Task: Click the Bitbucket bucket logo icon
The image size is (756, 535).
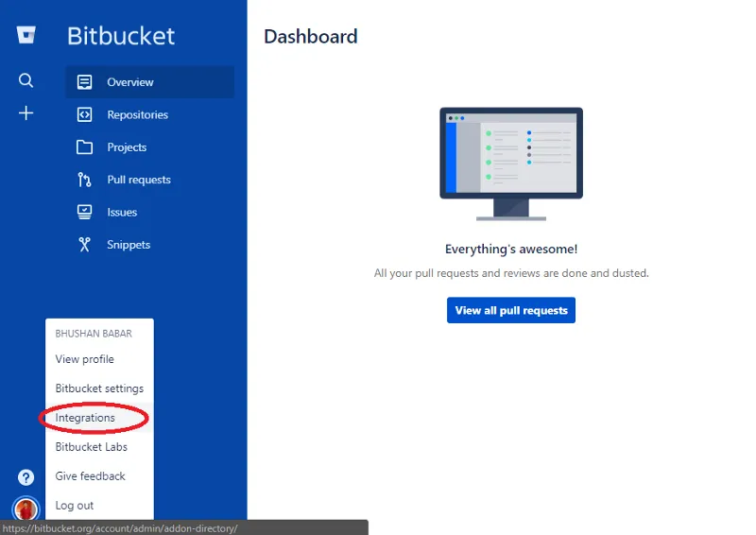Action: pos(26,35)
